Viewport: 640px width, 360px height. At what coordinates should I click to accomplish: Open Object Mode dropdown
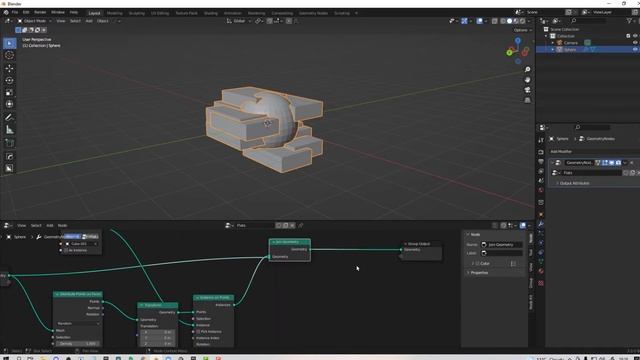[34, 21]
